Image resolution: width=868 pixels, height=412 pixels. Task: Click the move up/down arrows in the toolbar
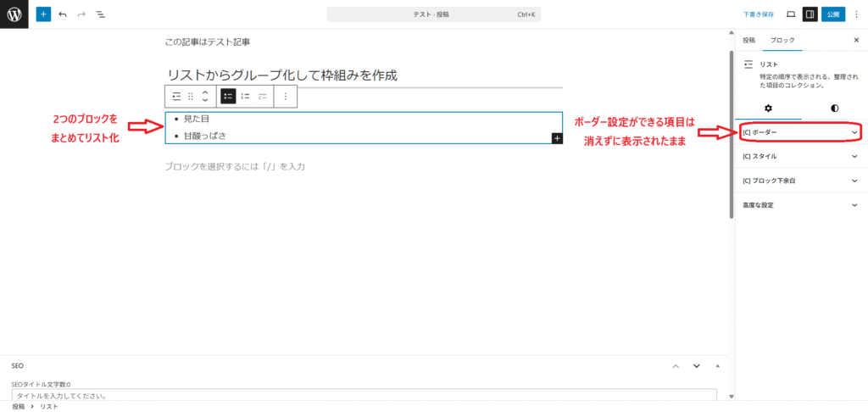click(x=205, y=97)
